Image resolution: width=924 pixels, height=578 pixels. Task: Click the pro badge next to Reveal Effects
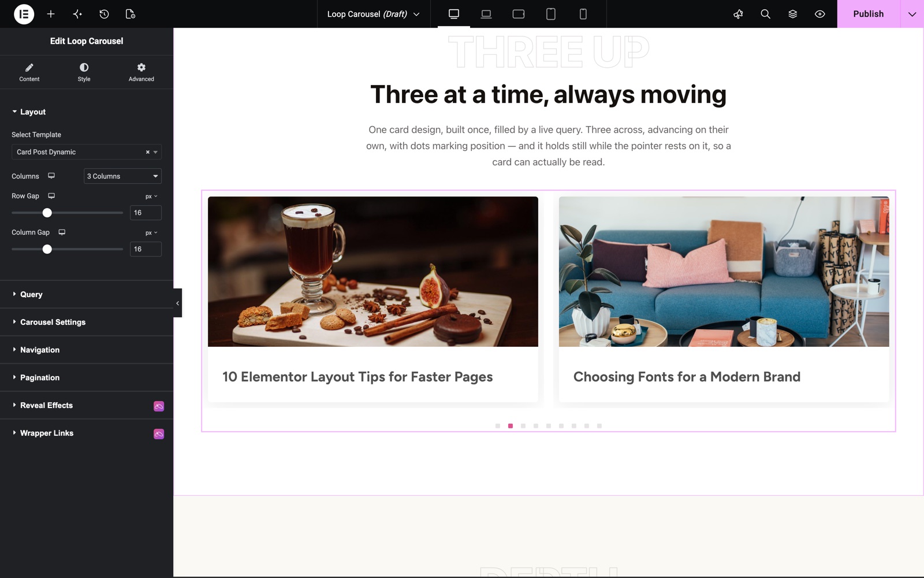[x=159, y=406]
